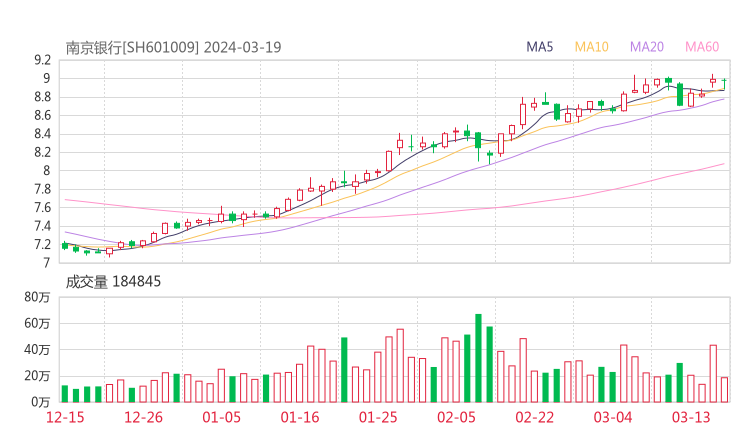Click the 8.4 price axis label
Image resolution: width=740 pixels, height=440 pixels.
(42, 134)
